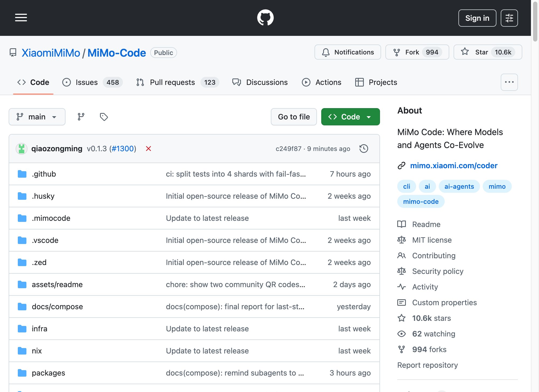539x392 pixels.
Task: View the 994 forks link
Action: pos(429,349)
